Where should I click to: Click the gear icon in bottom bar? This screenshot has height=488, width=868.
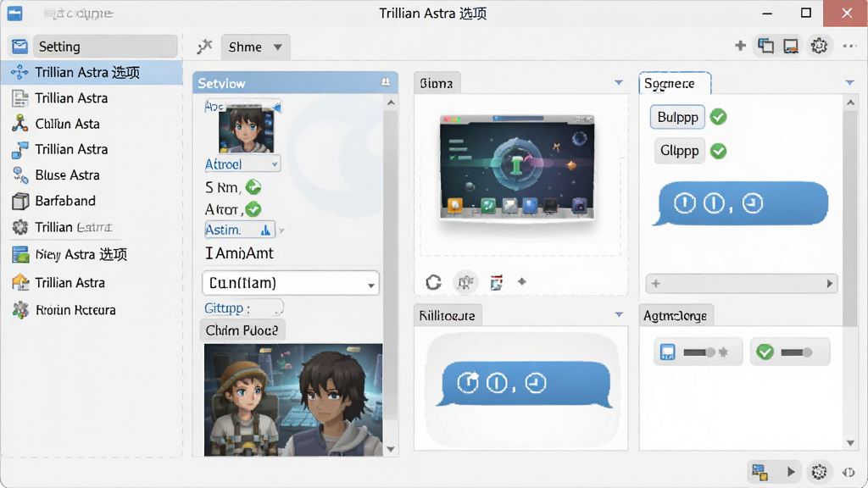click(x=820, y=472)
